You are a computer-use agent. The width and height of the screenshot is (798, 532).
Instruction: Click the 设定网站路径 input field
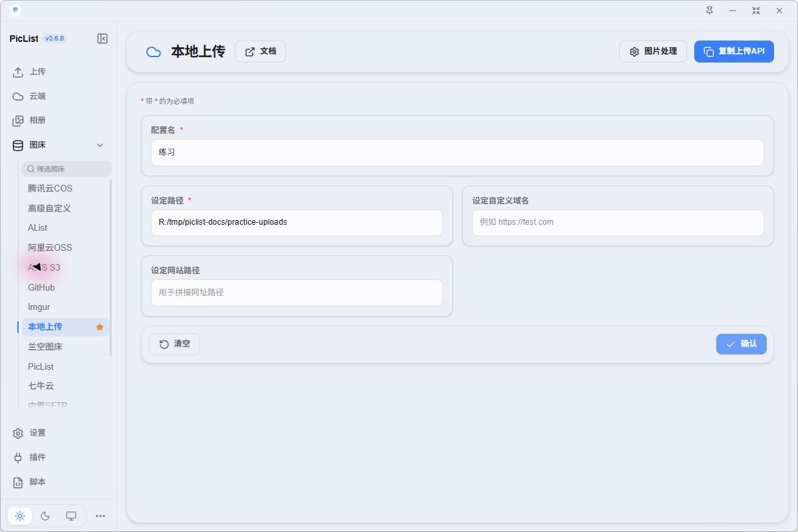tap(297, 293)
